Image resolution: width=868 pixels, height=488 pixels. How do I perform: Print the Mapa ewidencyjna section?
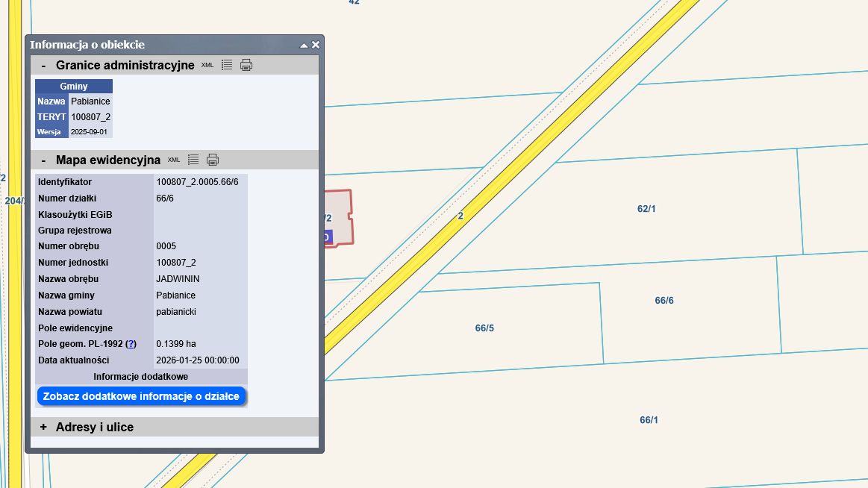pos(213,160)
